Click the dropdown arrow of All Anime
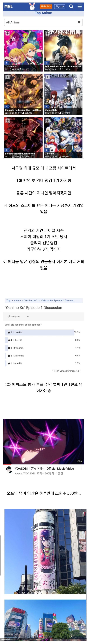This screenshot has height=644, width=87. point(79,22)
